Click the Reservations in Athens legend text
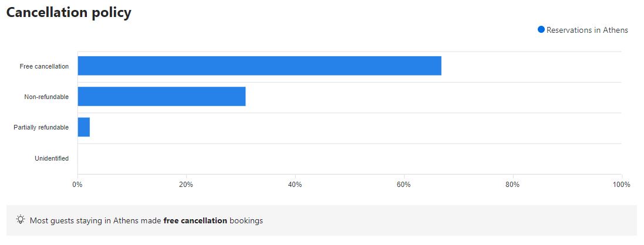 tap(587, 30)
